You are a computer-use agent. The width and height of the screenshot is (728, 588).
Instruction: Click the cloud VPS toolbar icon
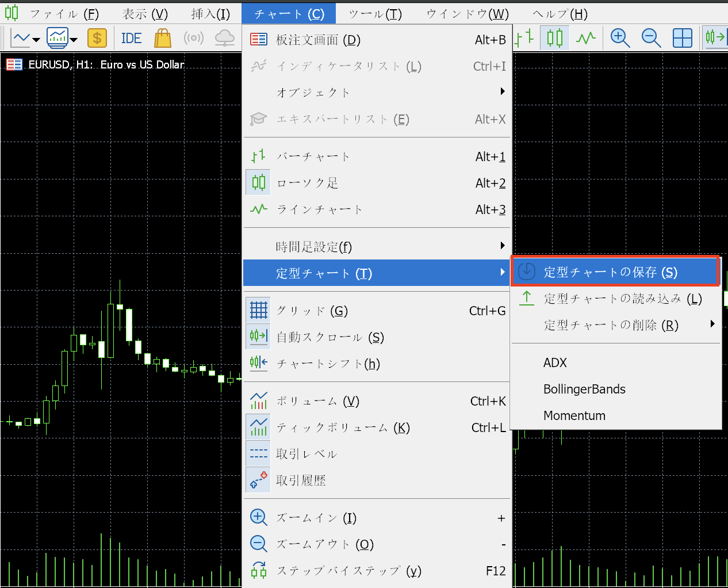(224, 39)
